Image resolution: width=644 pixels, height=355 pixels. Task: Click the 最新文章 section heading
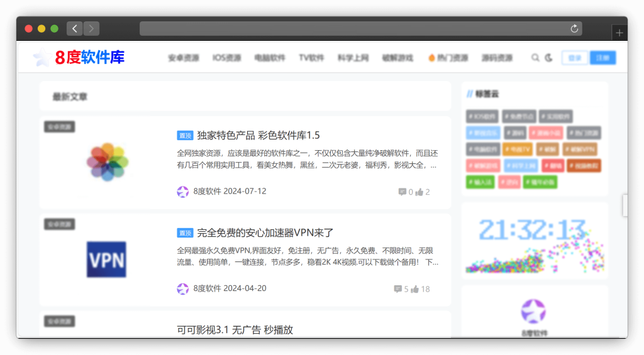point(70,97)
